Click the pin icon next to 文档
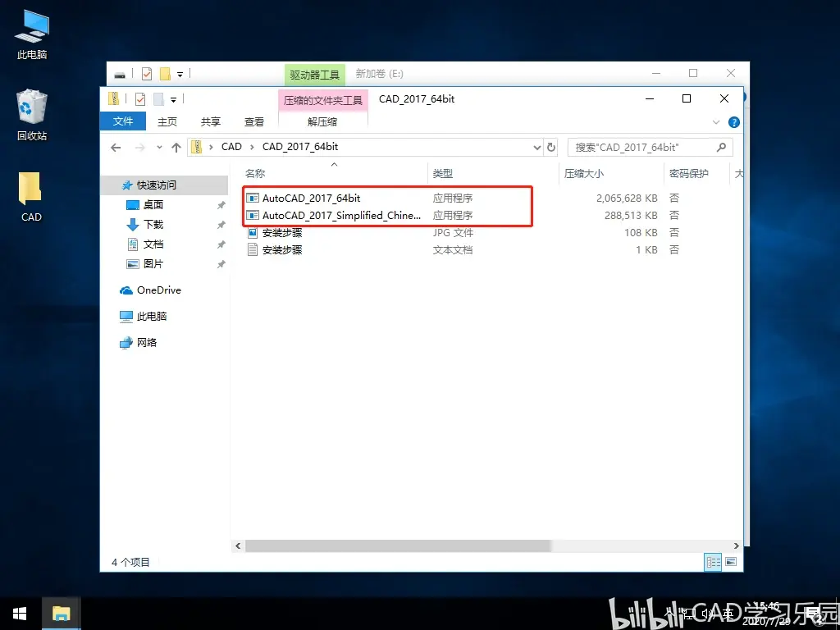Image resolution: width=840 pixels, height=630 pixels. click(x=221, y=244)
